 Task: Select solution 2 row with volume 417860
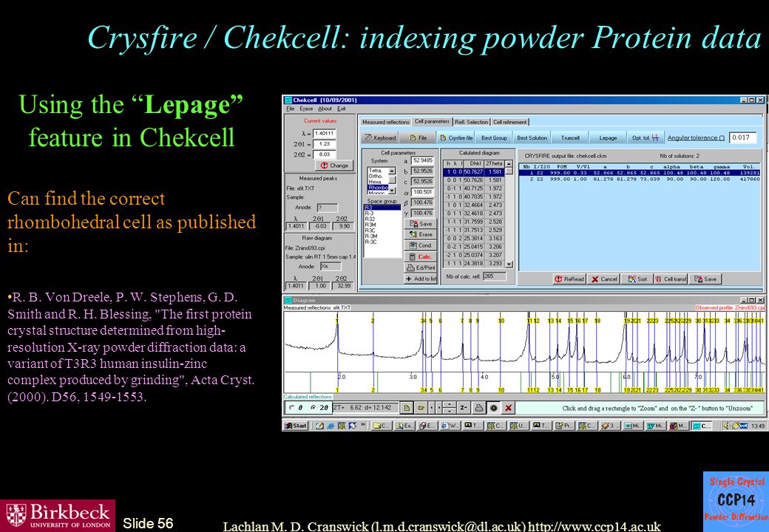click(x=640, y=180)
